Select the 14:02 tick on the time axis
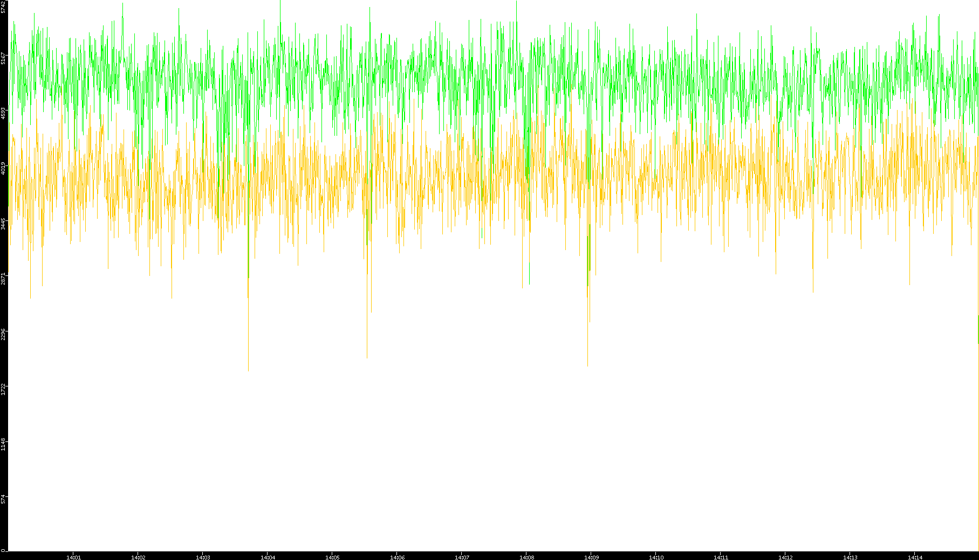979x560 pixels. [138, 557]
